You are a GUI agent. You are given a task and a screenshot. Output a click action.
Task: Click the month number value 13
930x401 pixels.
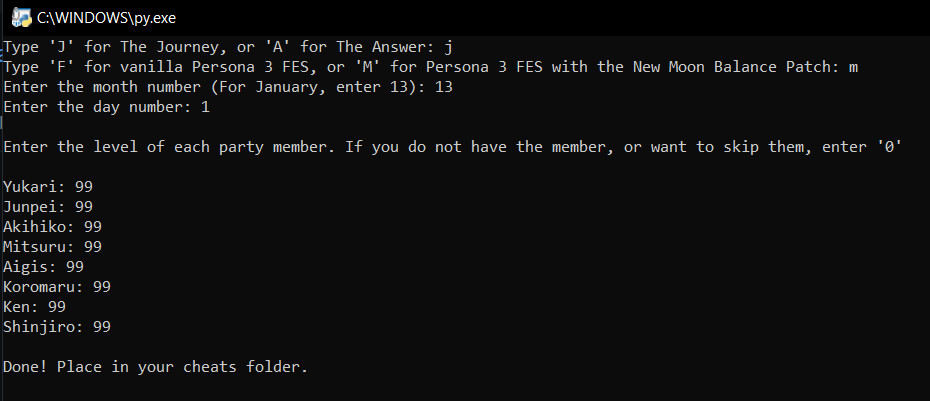[444, 87]
